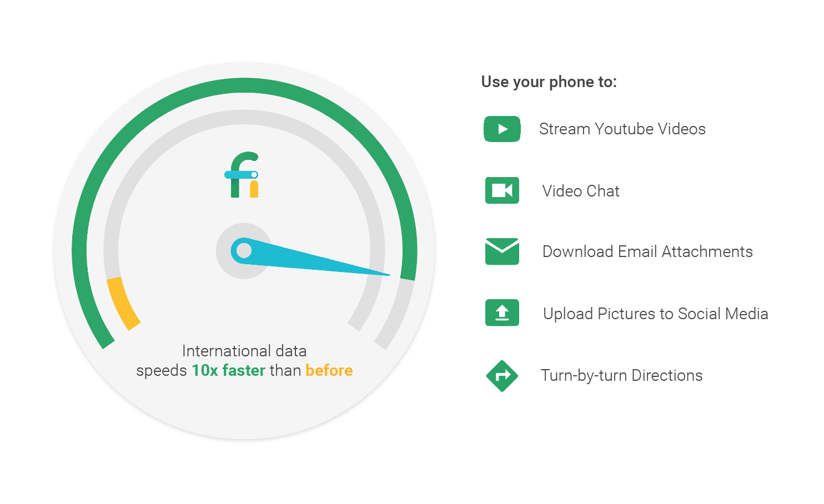Click the video camera chat icon
The height and width of the screenshot is (504, 824).
[502, 190]
